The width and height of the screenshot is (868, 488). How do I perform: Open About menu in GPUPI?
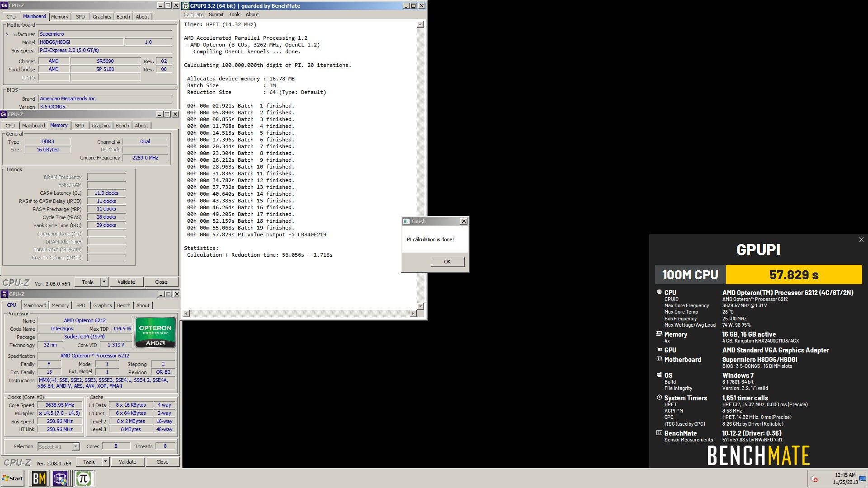[252, 14]
